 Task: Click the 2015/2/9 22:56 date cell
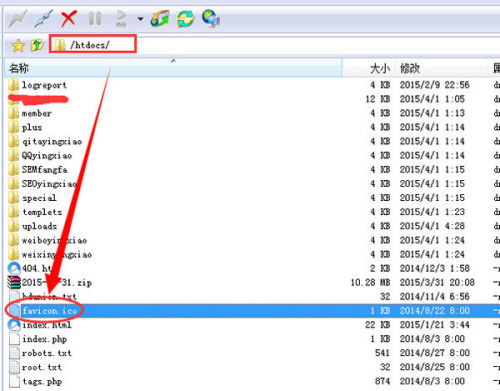click(435, 85)
